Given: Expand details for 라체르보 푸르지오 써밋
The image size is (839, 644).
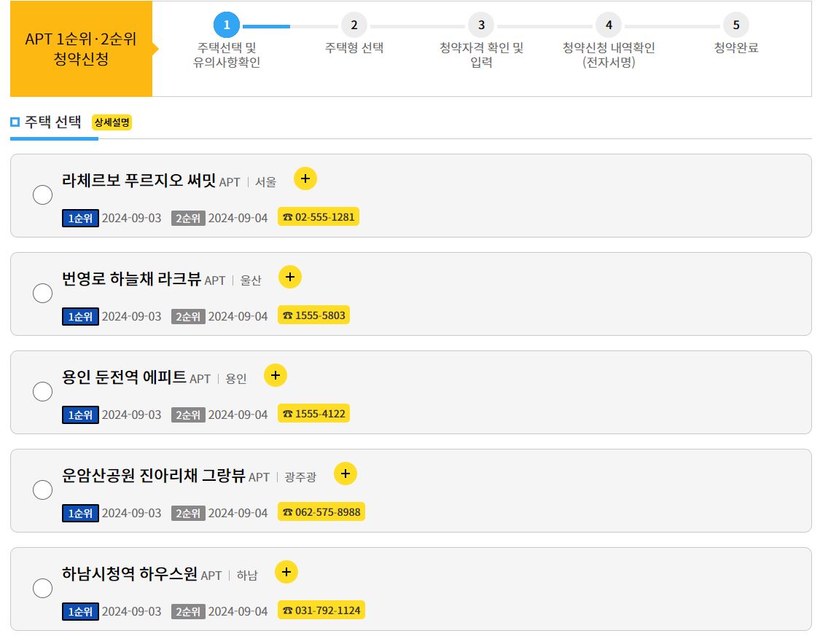Looking at the screenshot, I should tap(305, 178).
